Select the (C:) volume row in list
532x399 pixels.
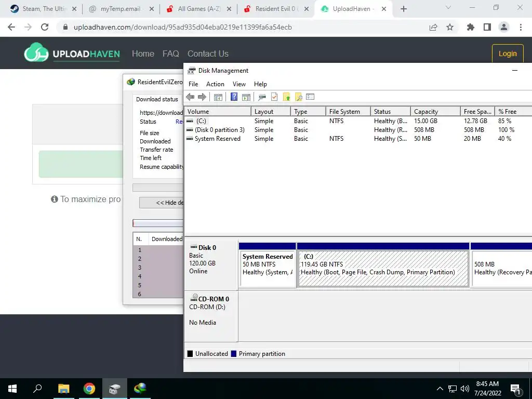click(358, 121)
